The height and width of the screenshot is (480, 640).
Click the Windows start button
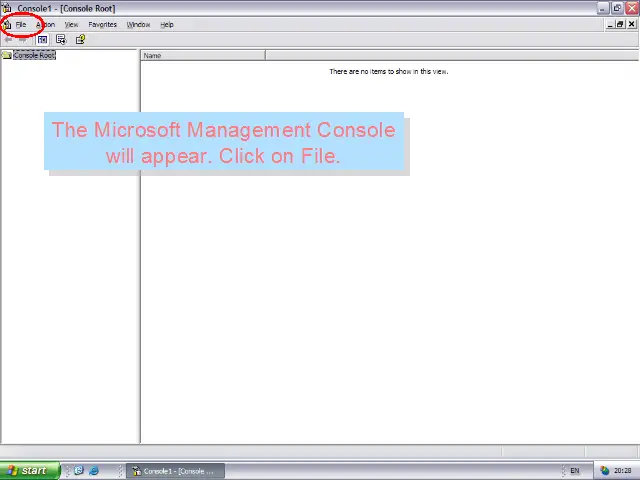click(30, 471)
